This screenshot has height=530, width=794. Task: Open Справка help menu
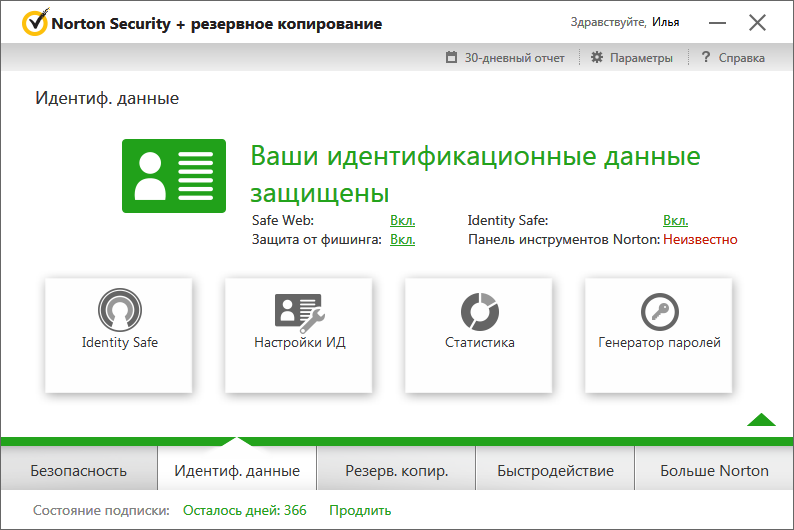pos(741,58)
